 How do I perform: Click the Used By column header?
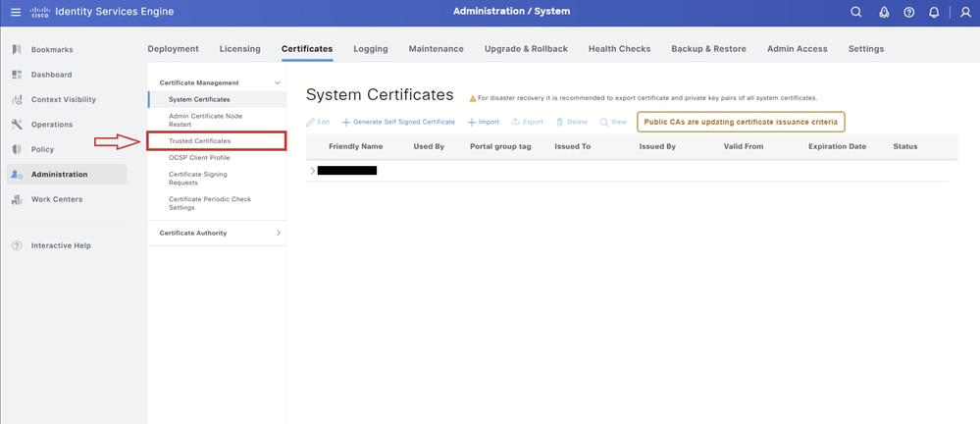pyautogui.click(x=429, y=146)
